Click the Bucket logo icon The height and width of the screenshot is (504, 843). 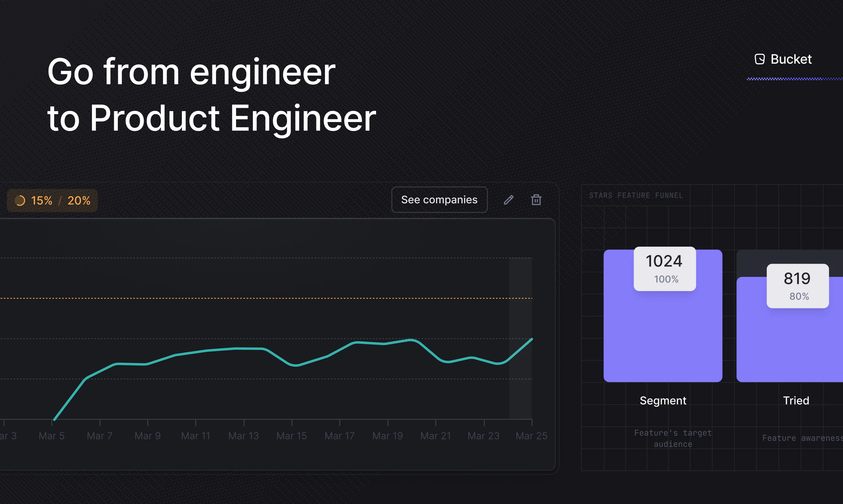click(x=759, y=59)
